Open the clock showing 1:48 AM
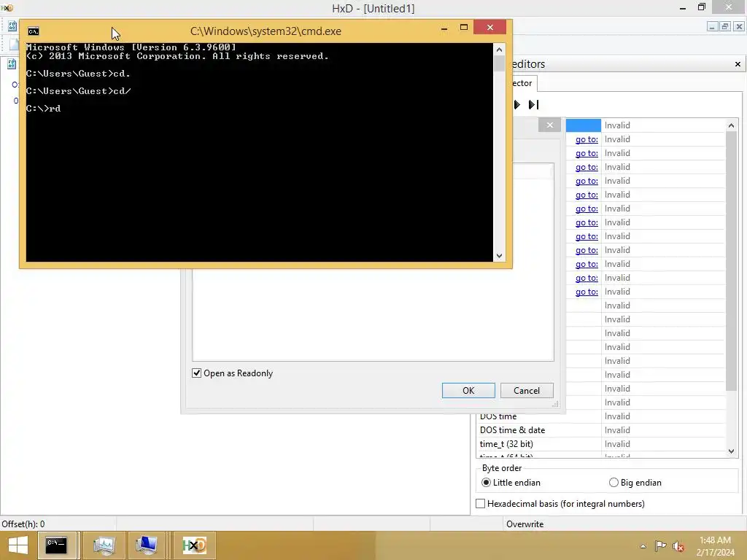The width and height of the screenshot is (747, 560). pyautogui.click(x=715, y=546)
